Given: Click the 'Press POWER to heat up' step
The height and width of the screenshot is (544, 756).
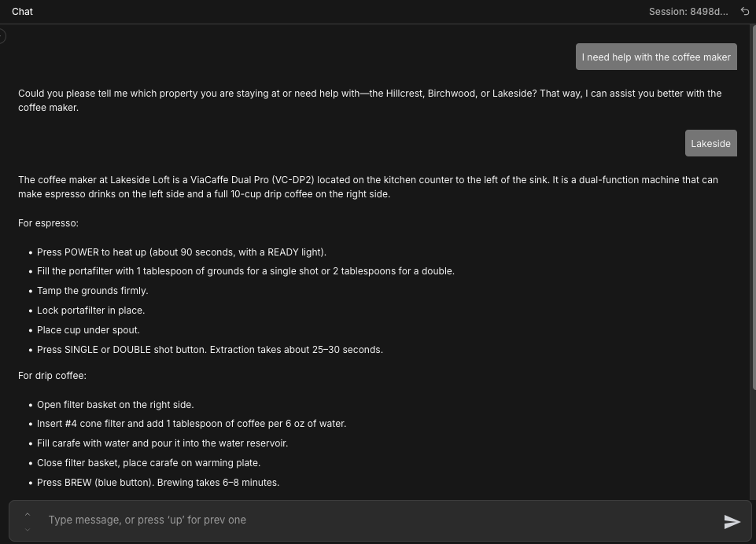Looking at the screenshot, I should [181, 252].
